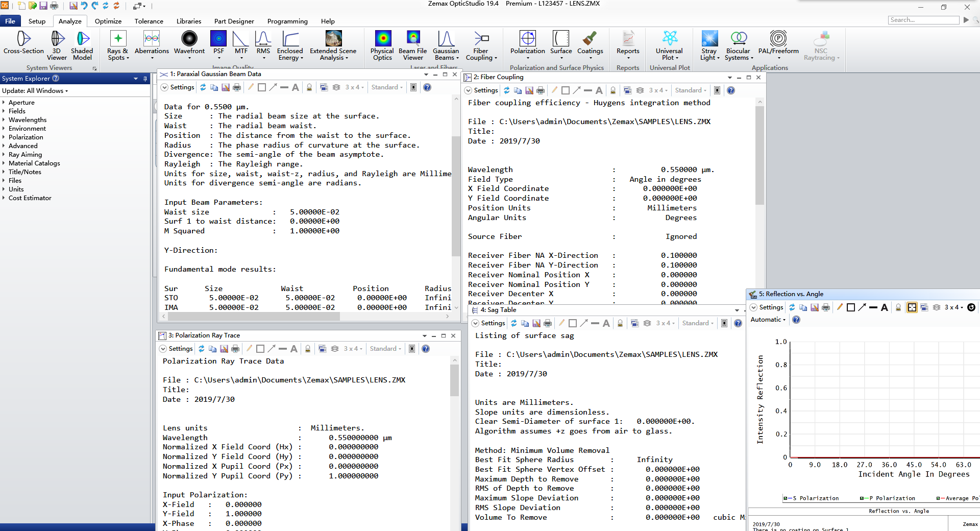Open Extended Scene Analysis
The height and width of the screenshot is (531, 980).
[333, 45]
